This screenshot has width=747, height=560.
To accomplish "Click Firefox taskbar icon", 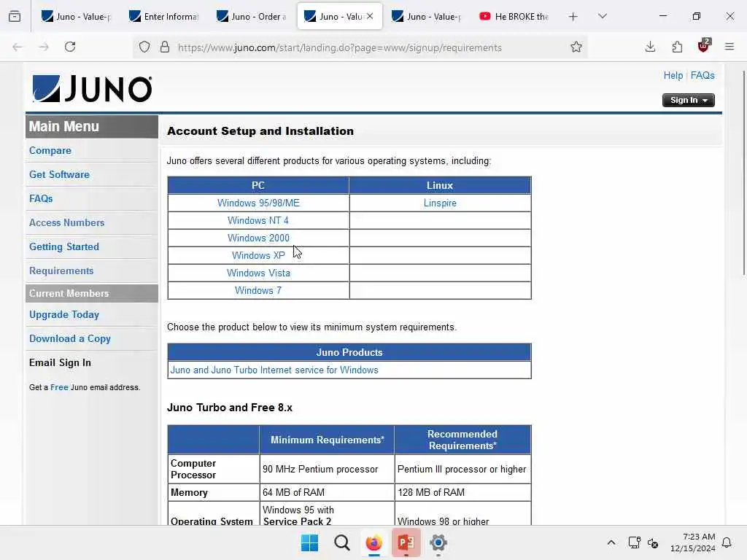I will [374, 542].
